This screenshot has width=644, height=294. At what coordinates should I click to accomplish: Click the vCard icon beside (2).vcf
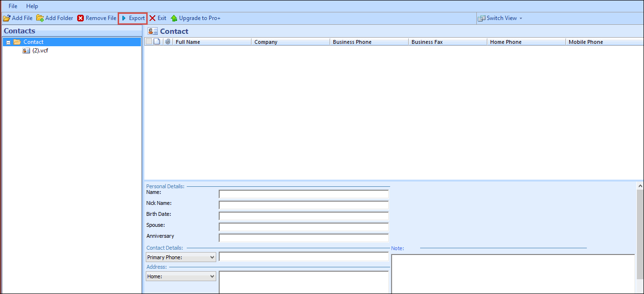[x=26, y=51]
